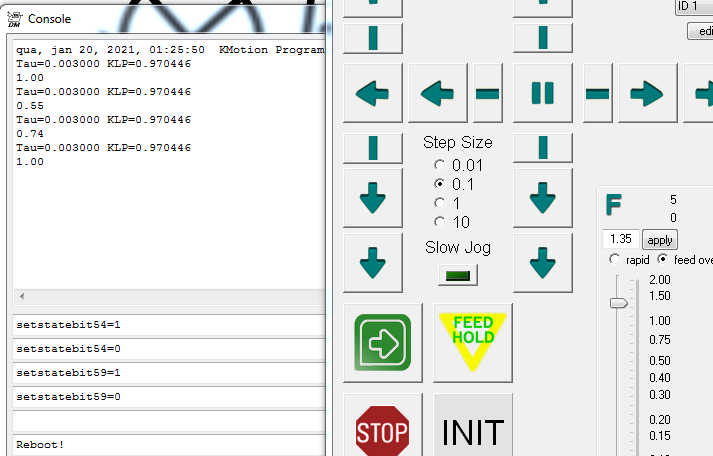The width and height of the screenshot is (713, 456).
Task: Click the down-arrow button right of Step Size 10
Action: click(x=542, y=196)
